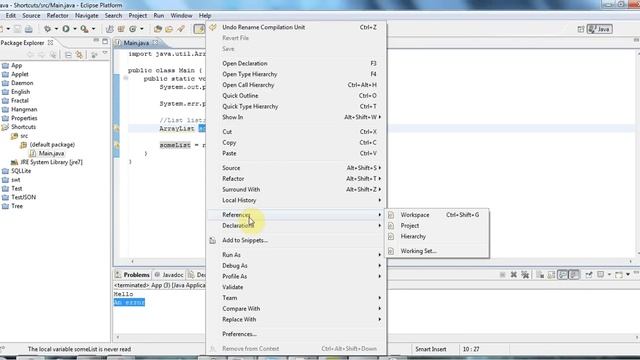This screenshot has width=640, height=360.
Task: Click the Open Task folder icon
Action: (x=169, y=29)
